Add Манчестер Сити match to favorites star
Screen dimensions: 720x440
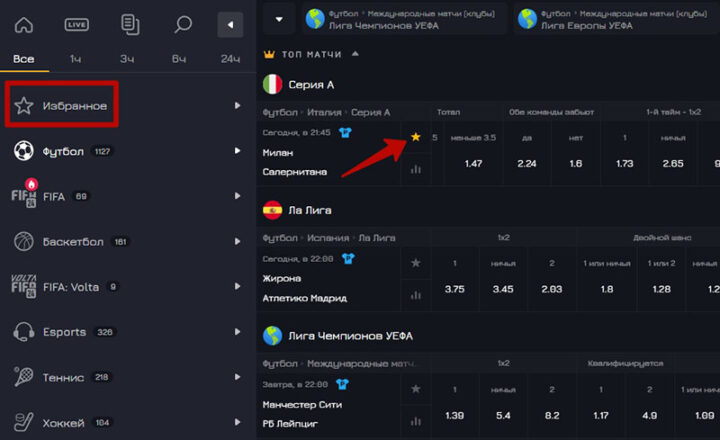[416, 389]
